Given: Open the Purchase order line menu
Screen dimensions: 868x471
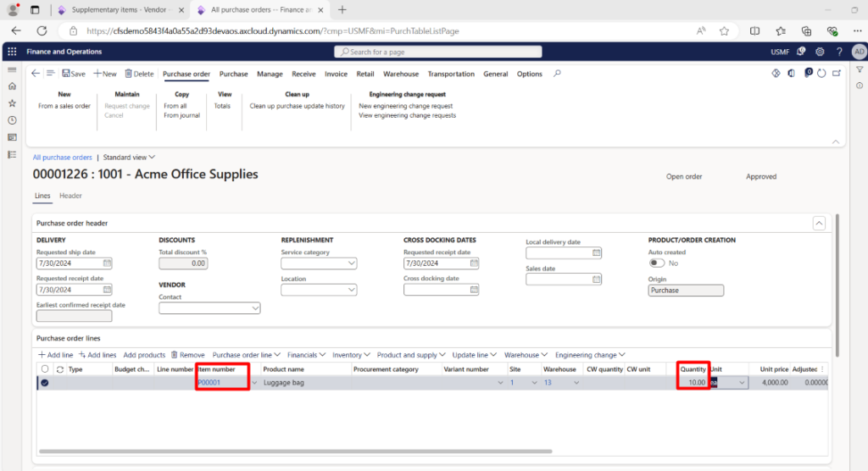Looking at the screenshot, I should point(247,355).
